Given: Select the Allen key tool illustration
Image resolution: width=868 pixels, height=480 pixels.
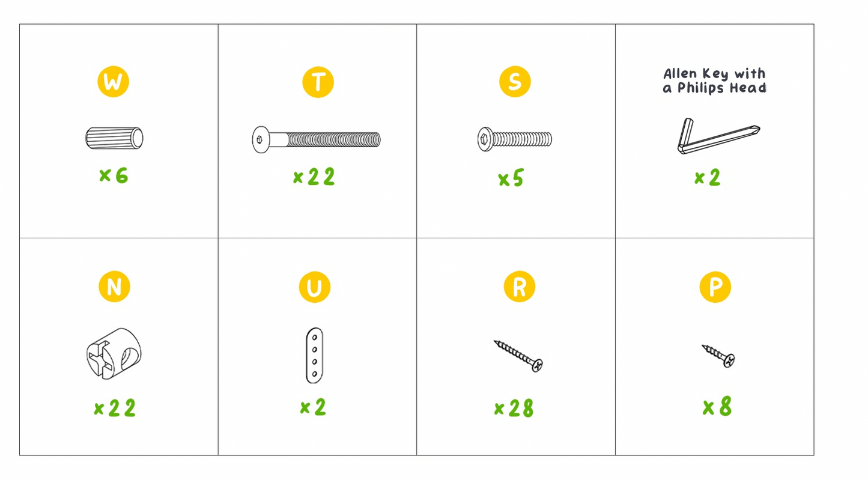Looking at the screenshot, I should [x=718, y=136].
